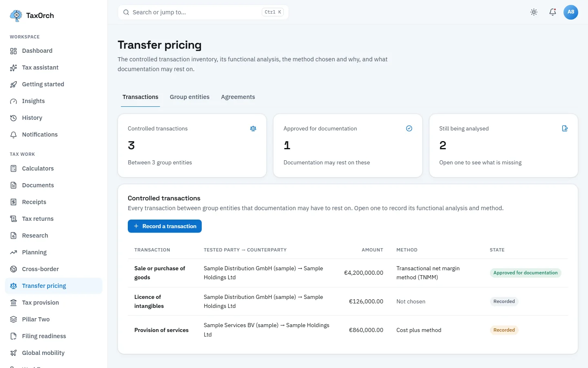Open the AB user avatar menu
This screenshot has height=368, width=588.
pos(571,12)
